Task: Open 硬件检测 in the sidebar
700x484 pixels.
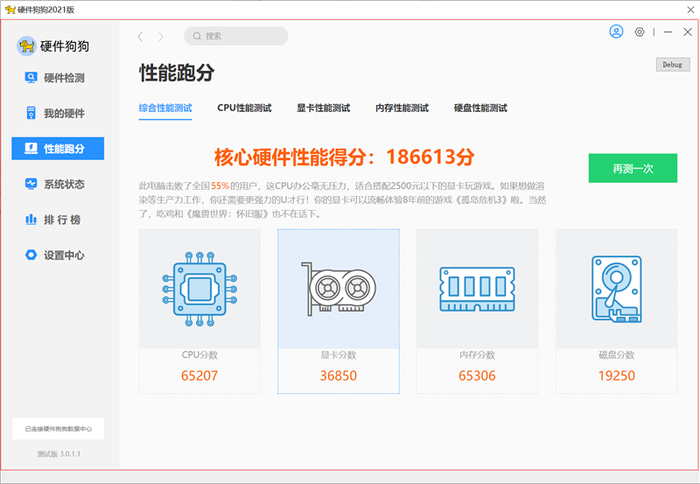Action: coord(58,78)
